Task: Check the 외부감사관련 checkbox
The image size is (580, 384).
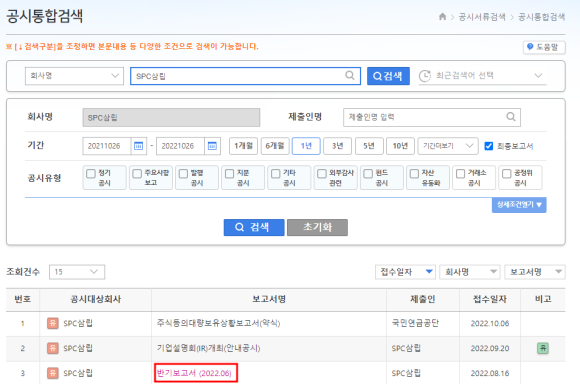Action: (322, 173)
